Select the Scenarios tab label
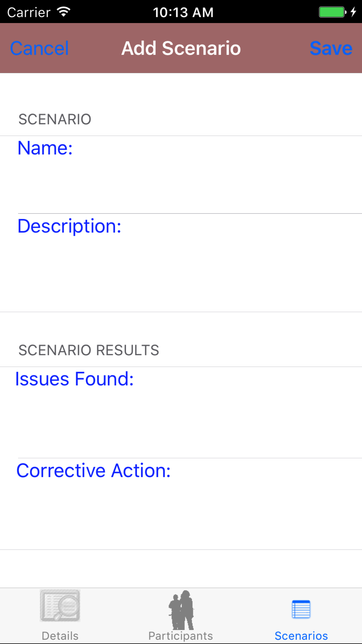This screenshot has width=362, height=644. [x=301, y=636]
